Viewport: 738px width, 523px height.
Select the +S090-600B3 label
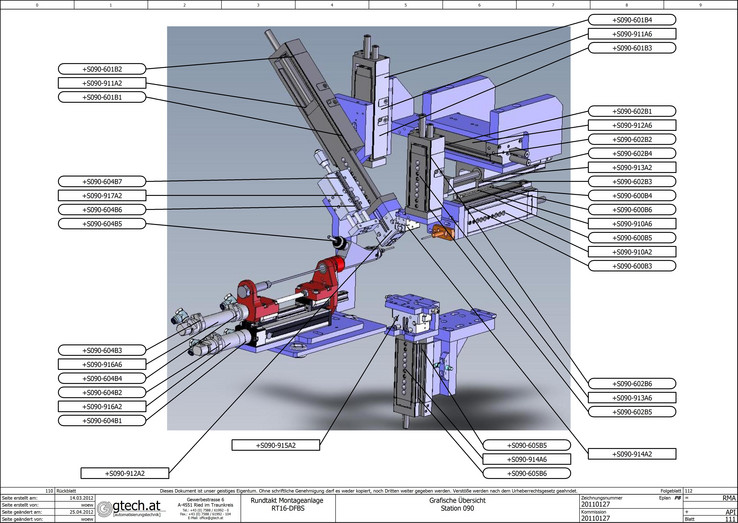point(632,266)
